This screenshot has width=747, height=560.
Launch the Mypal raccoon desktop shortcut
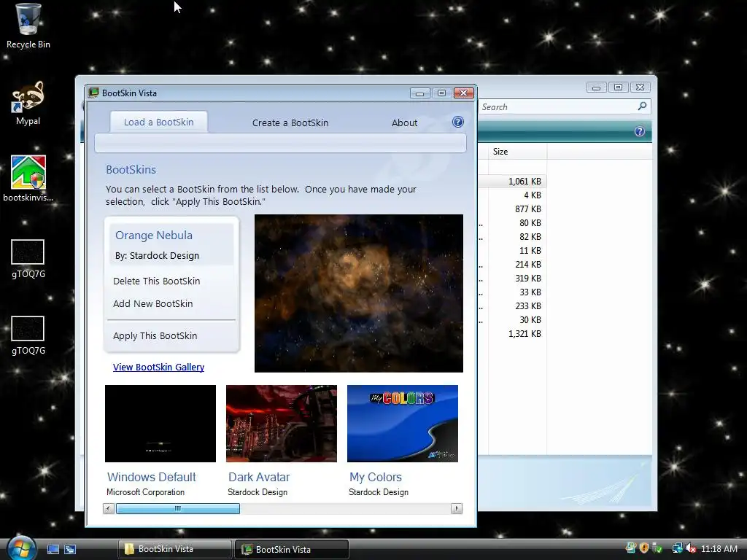click(x=28, y=103)
